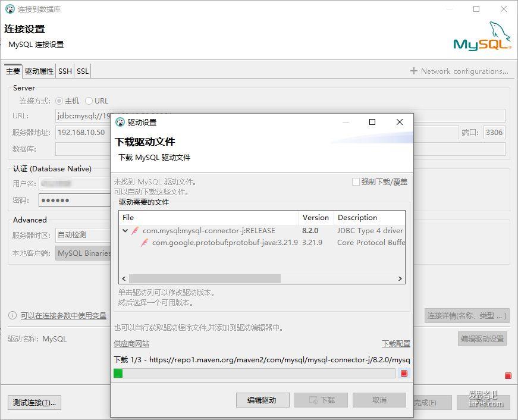Click version 3.21.9 cell of protobuf-java
Viewport: 518px width, 420px height.
pos(312,243)
